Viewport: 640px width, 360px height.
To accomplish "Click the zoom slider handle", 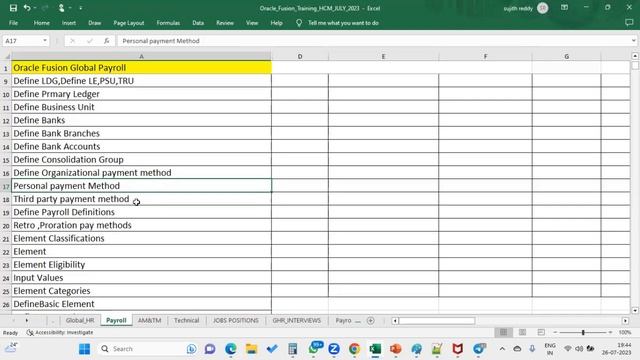I will pos(583,333).
